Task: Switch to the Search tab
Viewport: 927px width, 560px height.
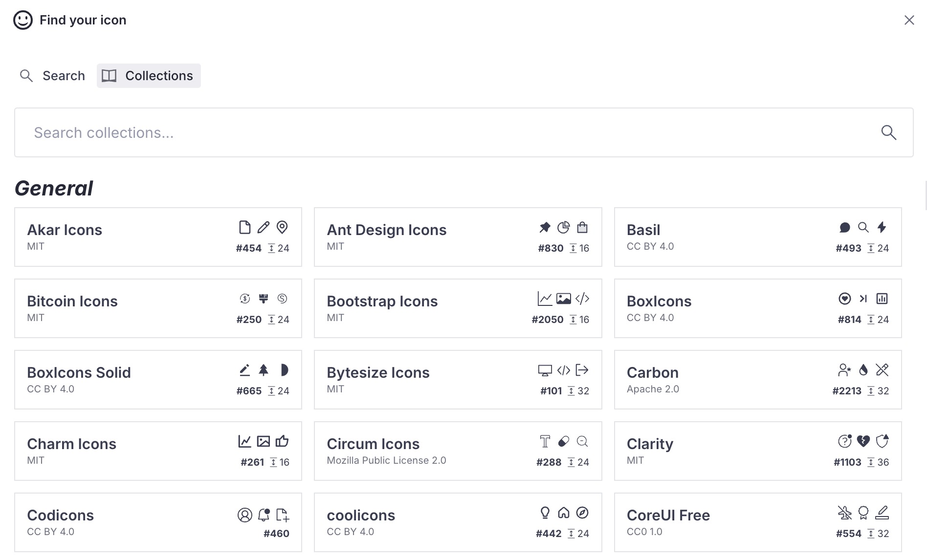Action: (52, 76)
